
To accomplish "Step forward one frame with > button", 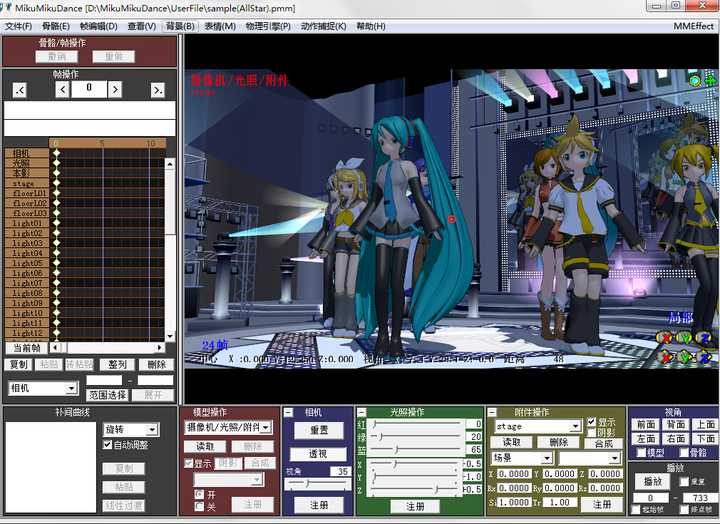I will [x=115, y=90].
